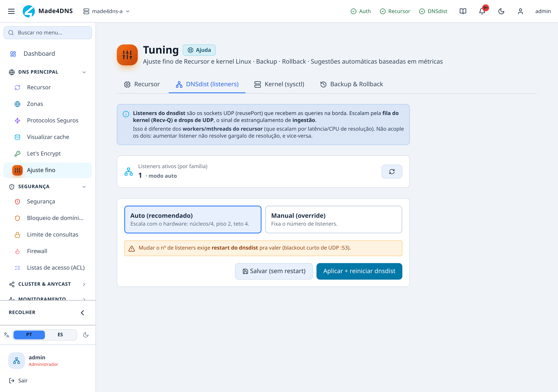Collapse the DNS Principal section
This screenshot has width=558, height=392.
[48, 72]
